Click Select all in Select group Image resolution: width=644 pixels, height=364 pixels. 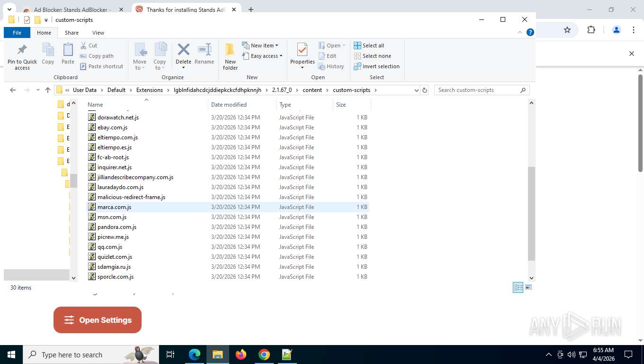[369, 45]
